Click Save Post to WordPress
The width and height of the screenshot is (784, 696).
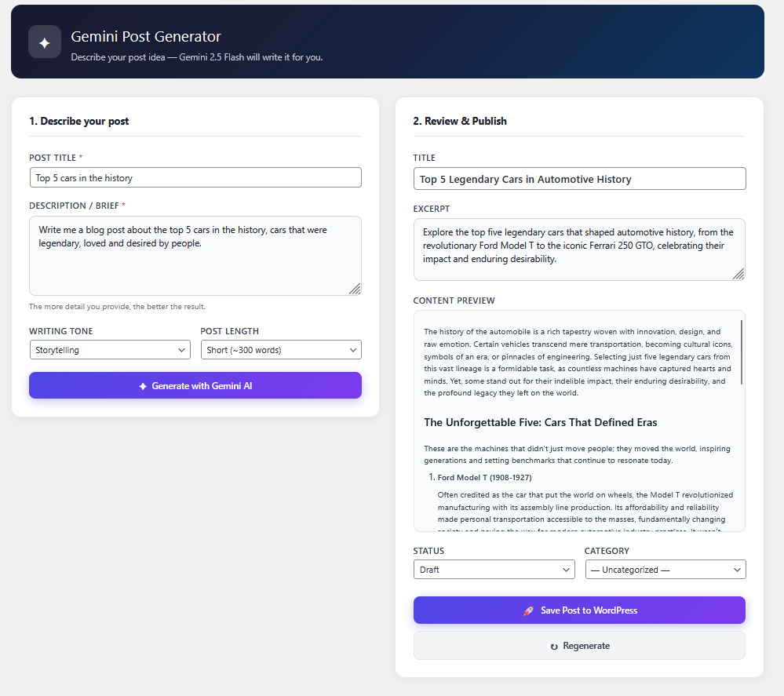578,610
